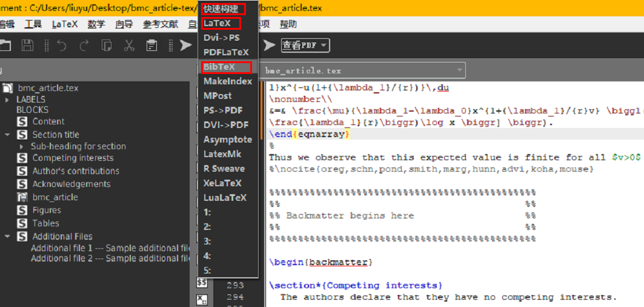Image resolution: width=644 pixels, height=307 pixels.
Task: Click \section*{Competing interests} line in editor
Action: tap(356, 286)
